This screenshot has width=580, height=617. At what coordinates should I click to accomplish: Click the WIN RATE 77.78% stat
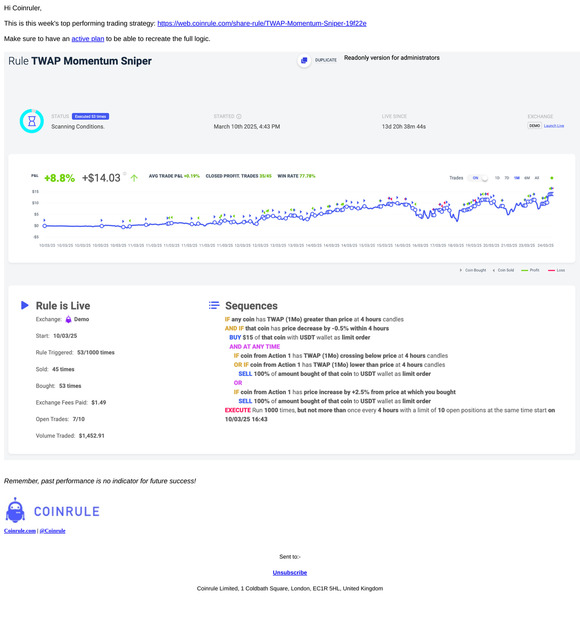296,176
